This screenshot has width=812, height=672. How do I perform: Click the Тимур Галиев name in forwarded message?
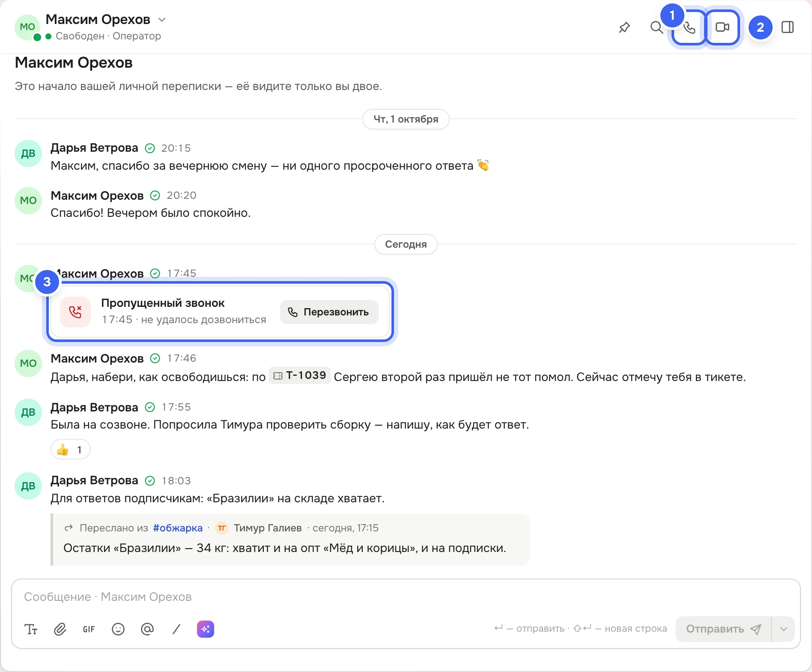pyautogui.click(x=268, y=528)
